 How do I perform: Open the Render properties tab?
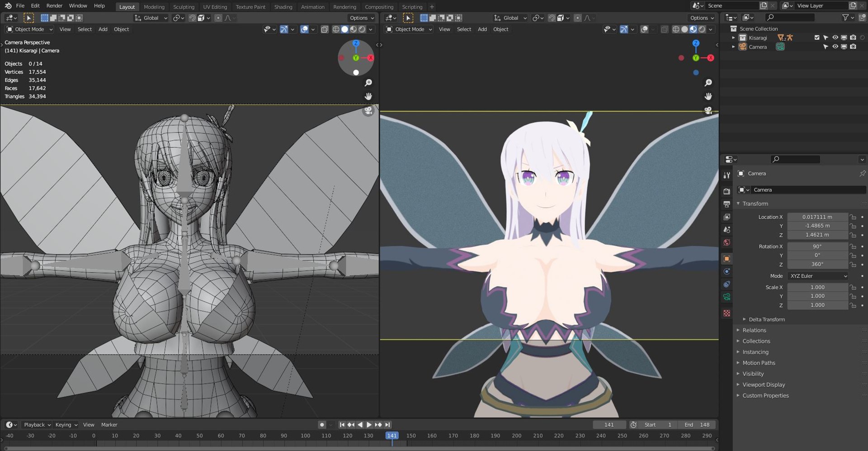[726, 191]
